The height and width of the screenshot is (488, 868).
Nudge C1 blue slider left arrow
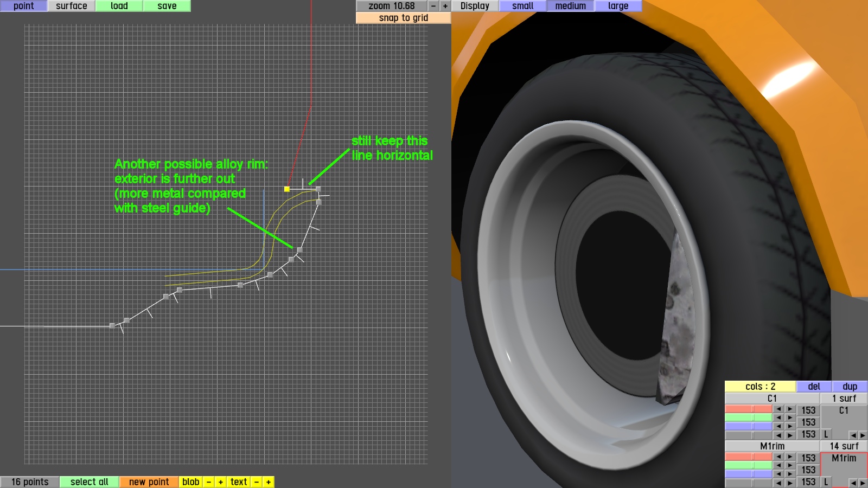tap(778, 426)
